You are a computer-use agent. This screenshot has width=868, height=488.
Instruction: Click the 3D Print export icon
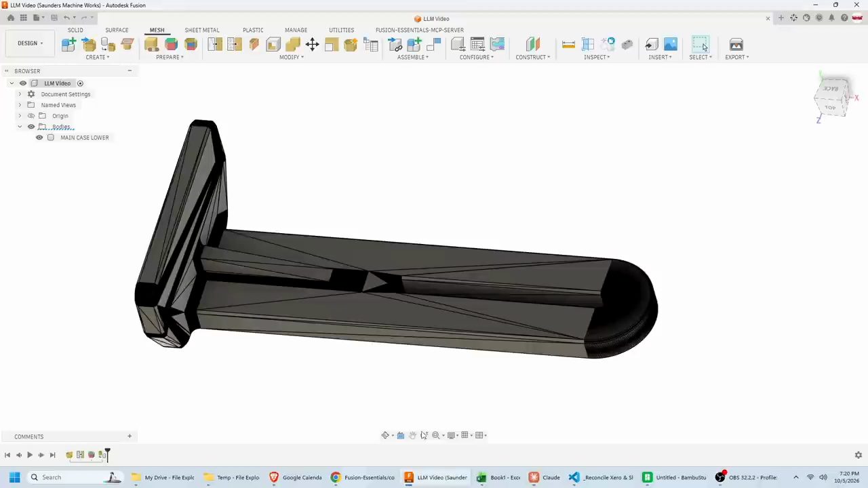pyautogui.click(x=736, y=44)
